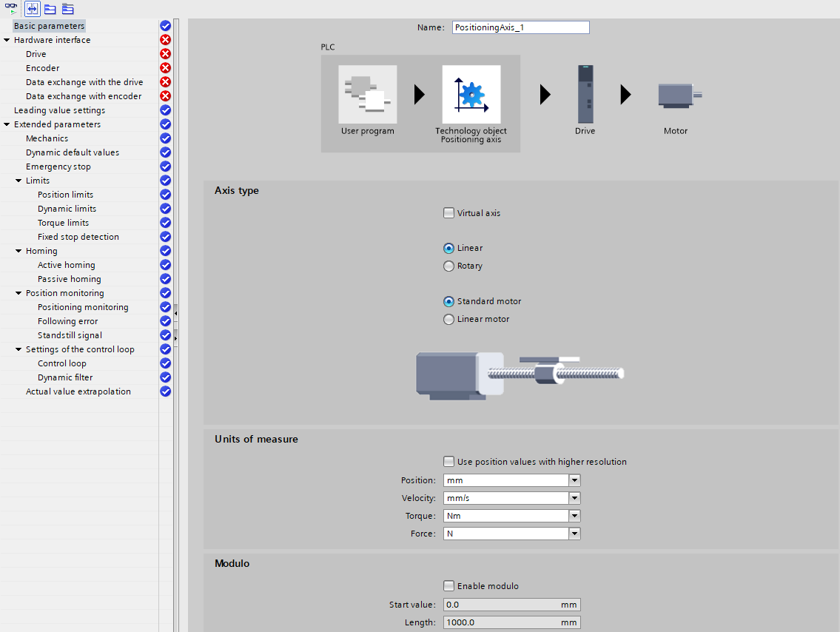This screenshot has height=632, width=840.
Task: Collapse the Homing tree node
Action: pyautogui.click(x=18, y=250)
